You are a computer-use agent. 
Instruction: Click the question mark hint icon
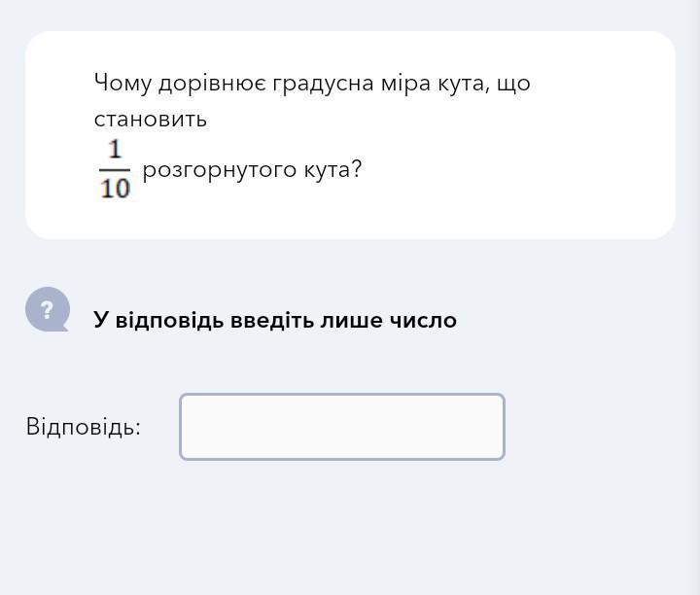coord(48,309)
